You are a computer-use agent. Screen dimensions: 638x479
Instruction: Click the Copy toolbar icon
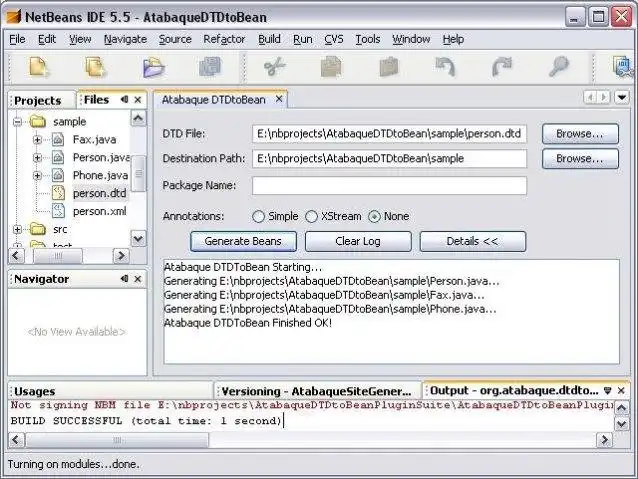331,67
